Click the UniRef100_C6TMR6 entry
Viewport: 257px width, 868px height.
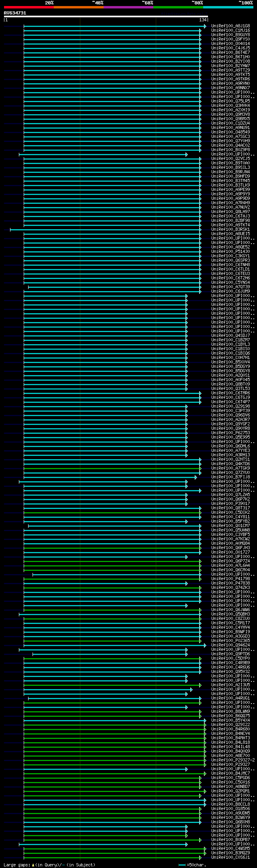tap(230, 393)
